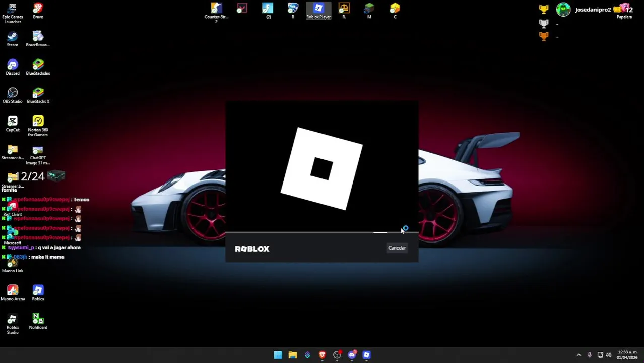The image size is (644, 363).
Task: Cancel the Roblox launcher loading
Action: tap(397, 248)
